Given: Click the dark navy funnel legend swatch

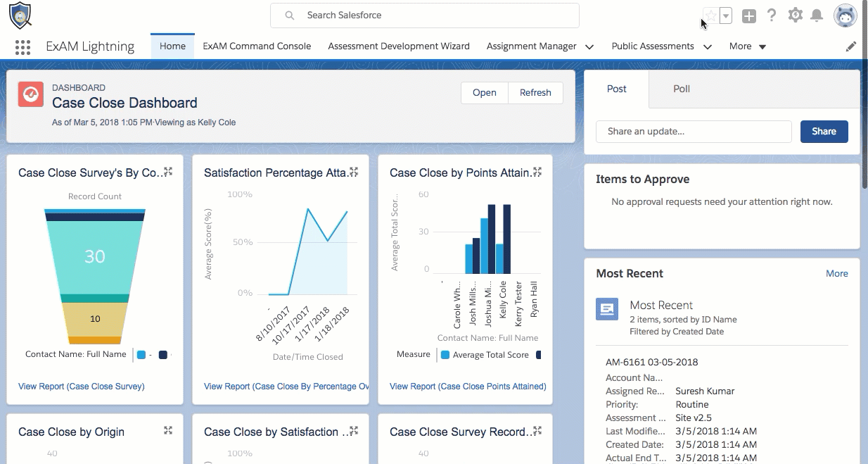Looking at the screenshot, I should [163, 355].
